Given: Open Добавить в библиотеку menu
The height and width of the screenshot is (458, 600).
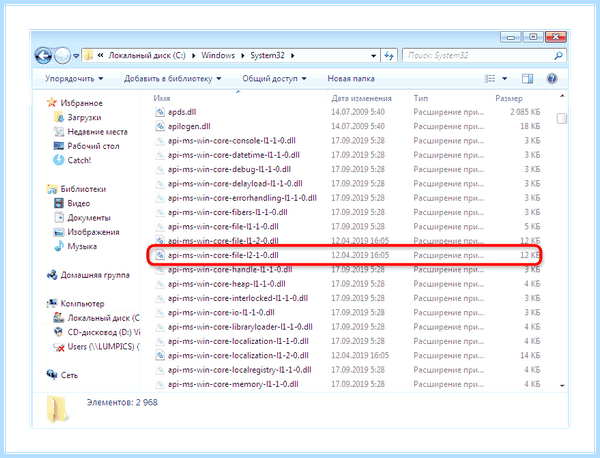Looking at the screenshot, I should [173, 78].
